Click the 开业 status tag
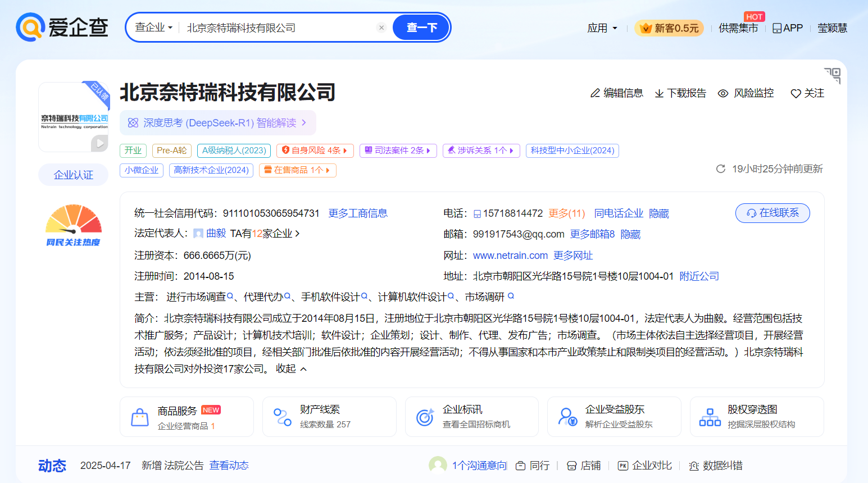 [x=133, y=151]
